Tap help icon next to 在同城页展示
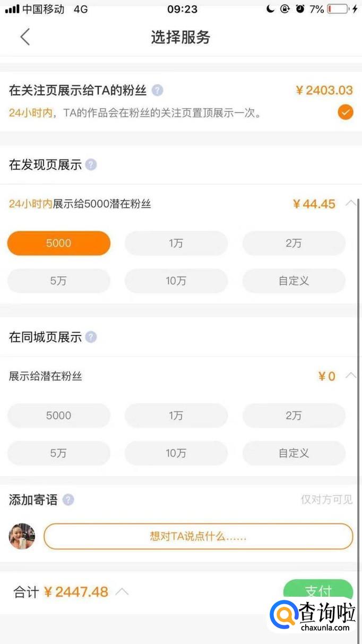Screen dimensions: 362x644 [91, 337]
